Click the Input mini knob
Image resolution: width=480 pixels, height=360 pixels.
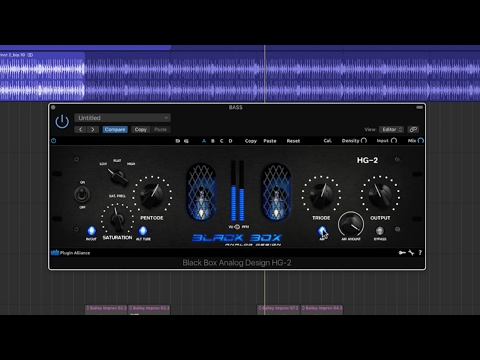pyautogui.click(x=394, y=141)
